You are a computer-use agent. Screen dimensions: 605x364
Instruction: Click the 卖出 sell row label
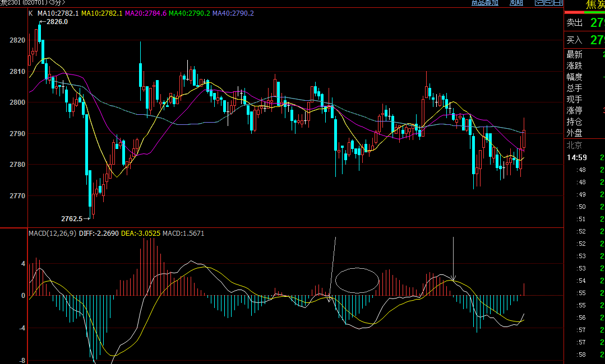[575, 23]
